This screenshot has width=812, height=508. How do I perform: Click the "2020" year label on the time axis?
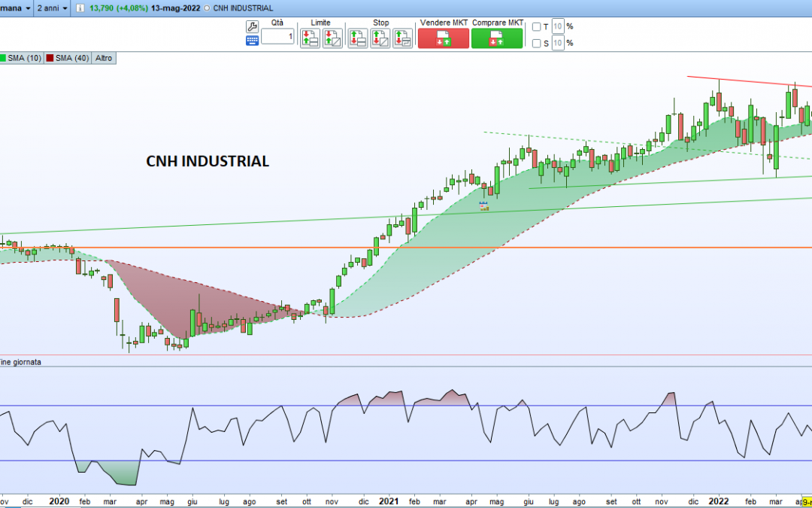point(59,501)
